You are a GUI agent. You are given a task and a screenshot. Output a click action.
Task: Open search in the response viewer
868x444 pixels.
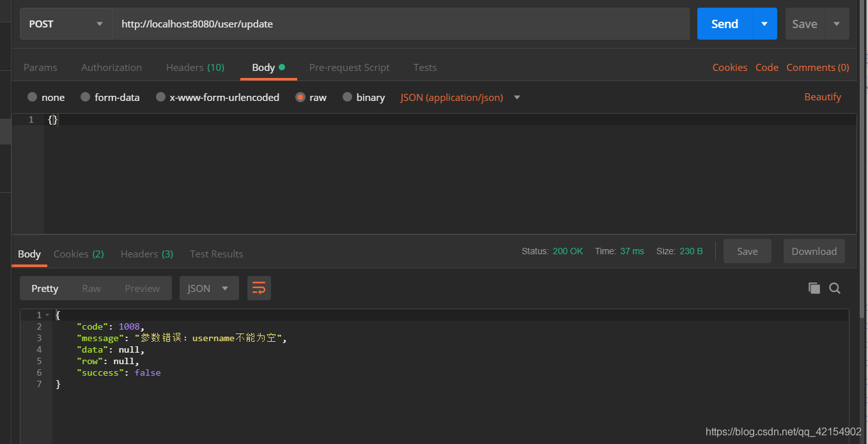tap(835, 288)
